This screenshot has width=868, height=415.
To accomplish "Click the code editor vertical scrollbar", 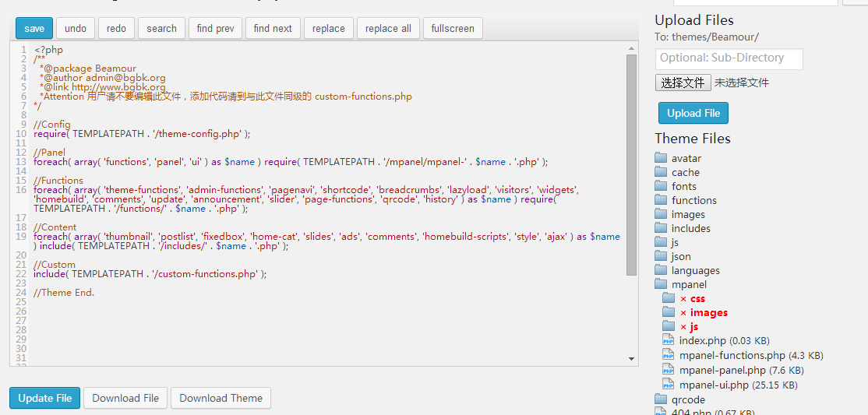I will click(631, 164).
